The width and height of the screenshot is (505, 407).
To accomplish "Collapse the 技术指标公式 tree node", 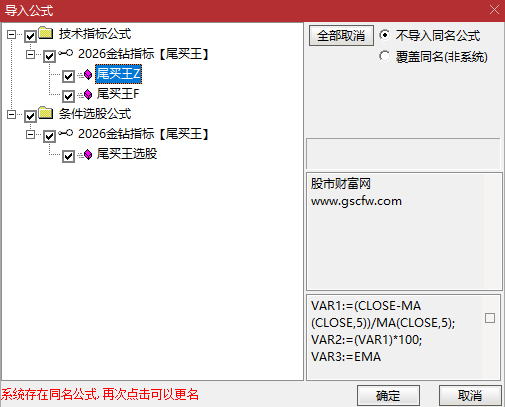I will (x=12, y=34).
